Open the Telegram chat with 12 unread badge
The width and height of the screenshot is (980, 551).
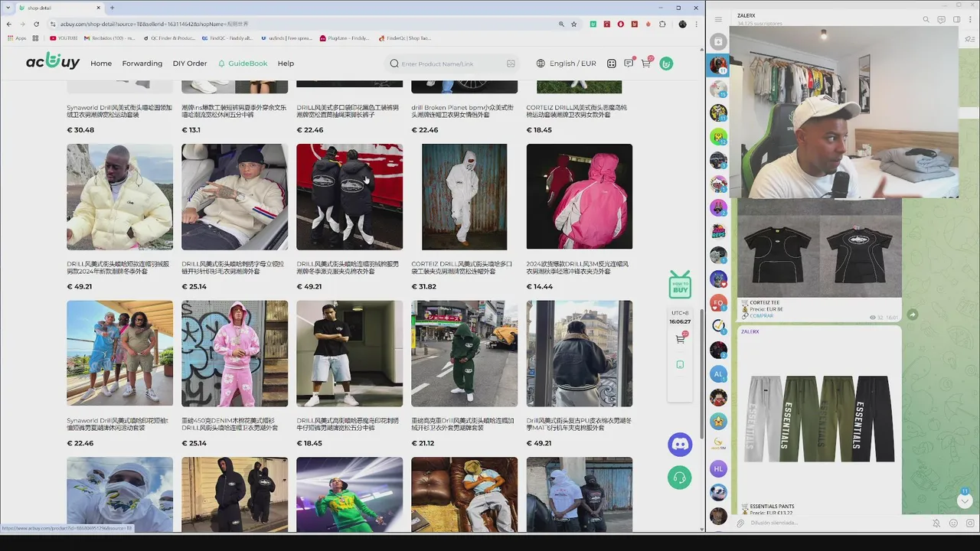pos(718,136)
